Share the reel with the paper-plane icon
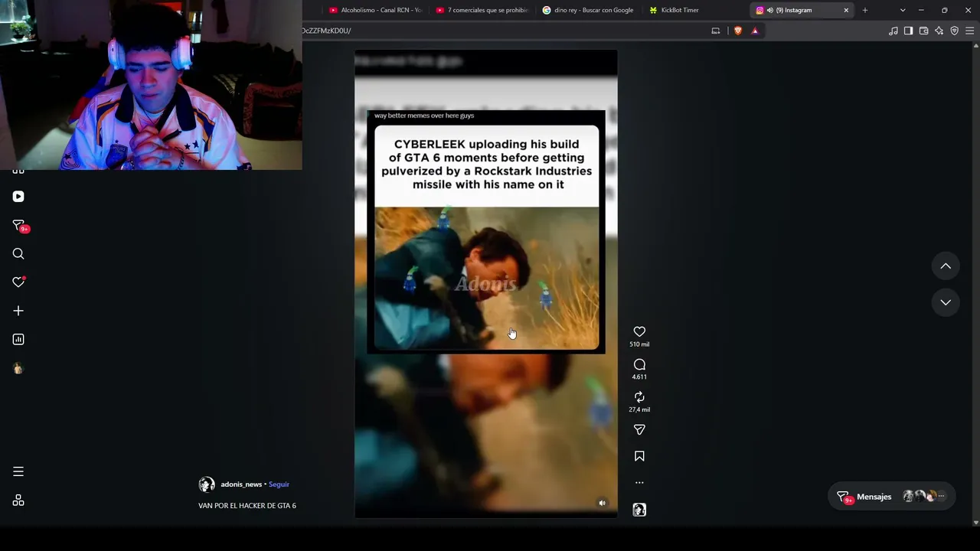This screenshot has height=551, width=980. tap(639, 430)
